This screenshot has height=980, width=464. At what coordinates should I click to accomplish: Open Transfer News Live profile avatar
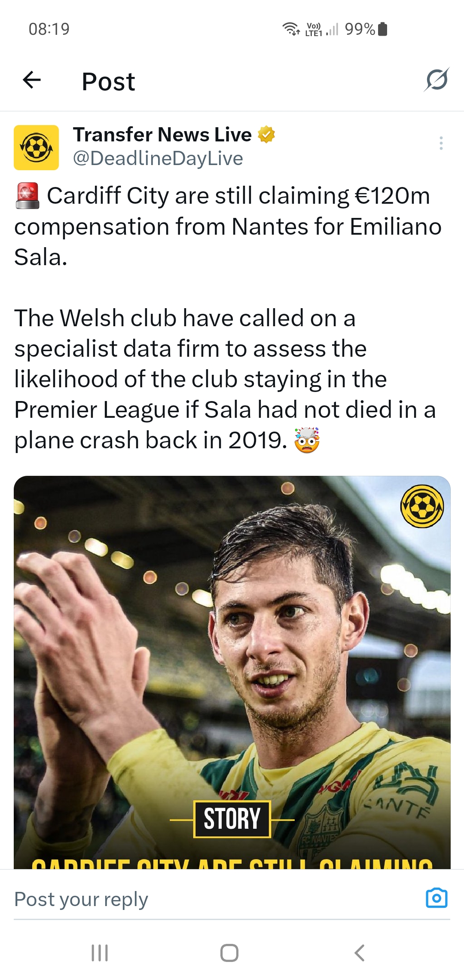coord(37,147)
